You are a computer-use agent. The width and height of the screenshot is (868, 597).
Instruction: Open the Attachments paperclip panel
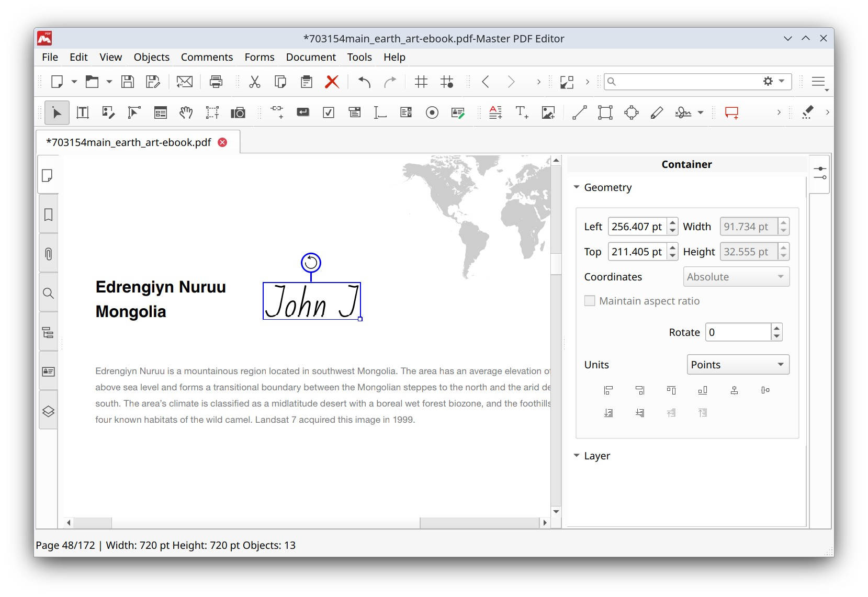48,254
